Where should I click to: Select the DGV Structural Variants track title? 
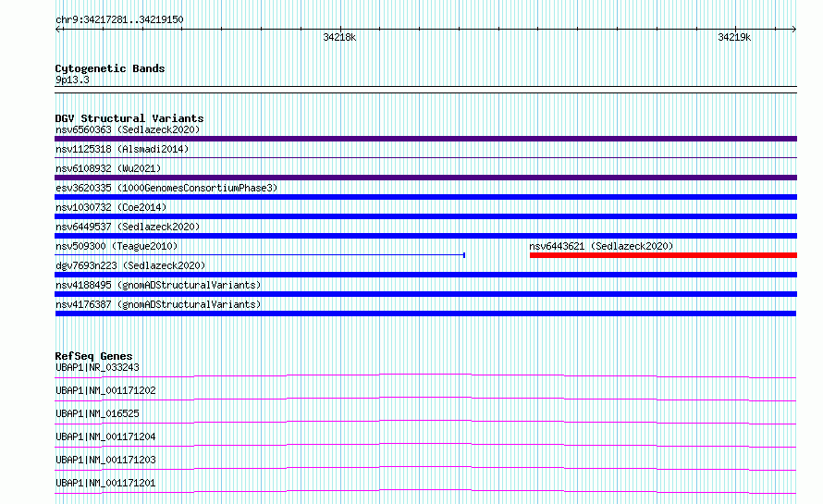(129, 118)
